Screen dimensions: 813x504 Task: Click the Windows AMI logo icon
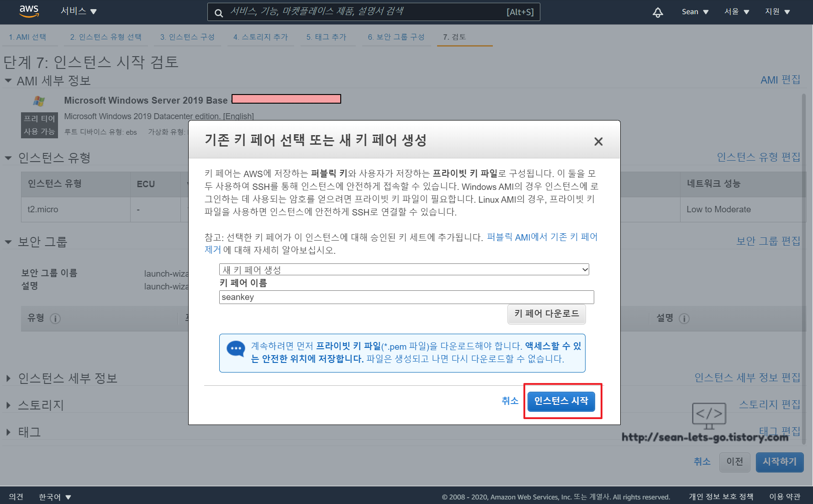(39, 100)
